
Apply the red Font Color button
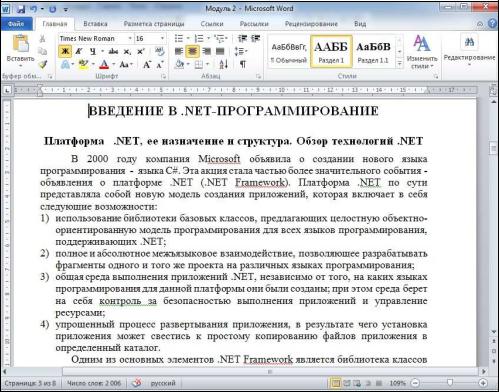(x=104, y=64)
